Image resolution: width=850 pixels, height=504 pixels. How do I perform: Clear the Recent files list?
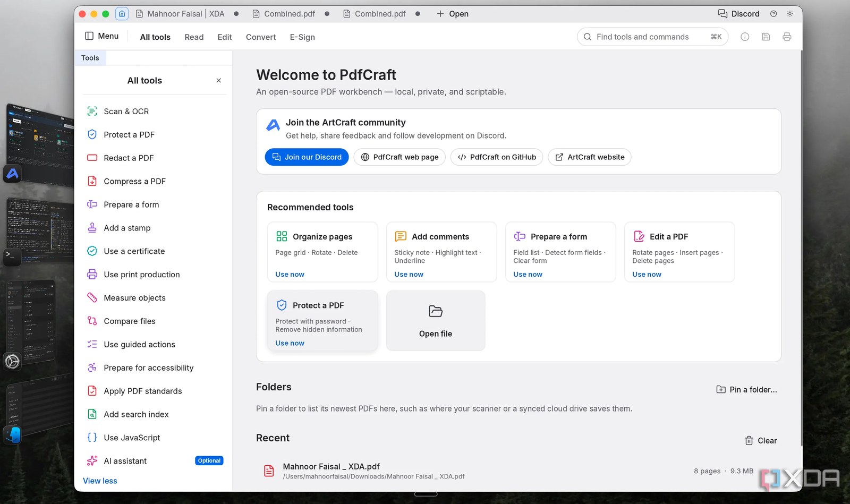coord(761,441)
